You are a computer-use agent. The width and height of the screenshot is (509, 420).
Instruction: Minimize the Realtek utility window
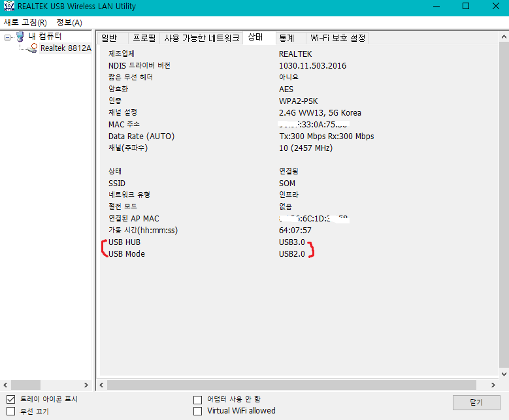[436, 6]
